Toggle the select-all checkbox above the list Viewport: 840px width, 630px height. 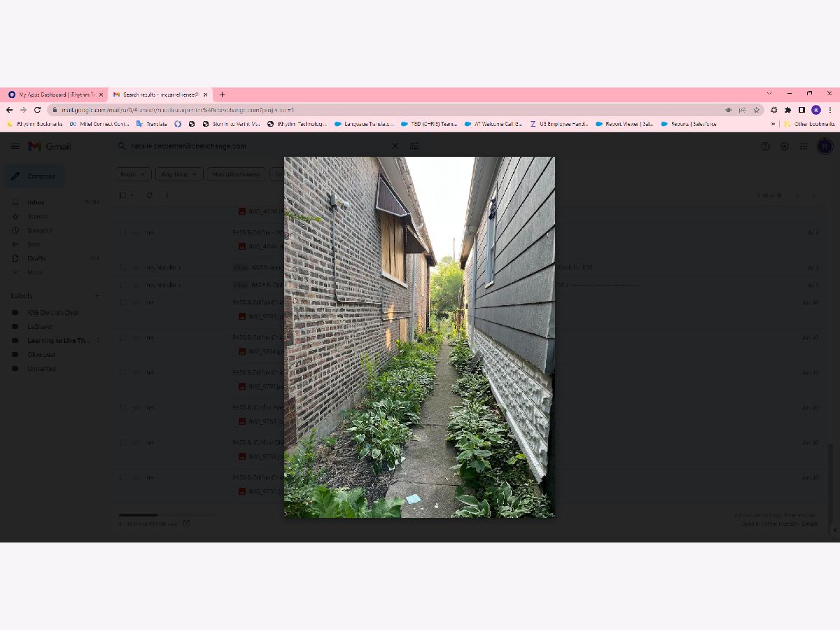[x=122, y=195]
